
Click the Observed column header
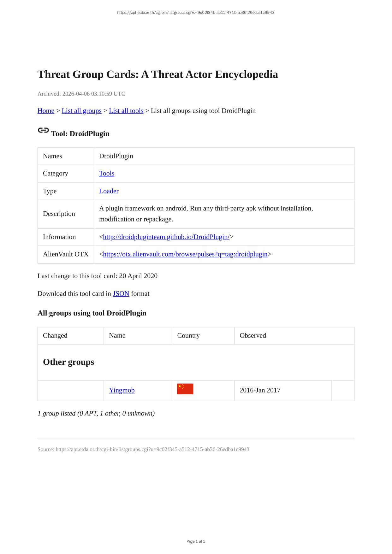pos(253,335)
